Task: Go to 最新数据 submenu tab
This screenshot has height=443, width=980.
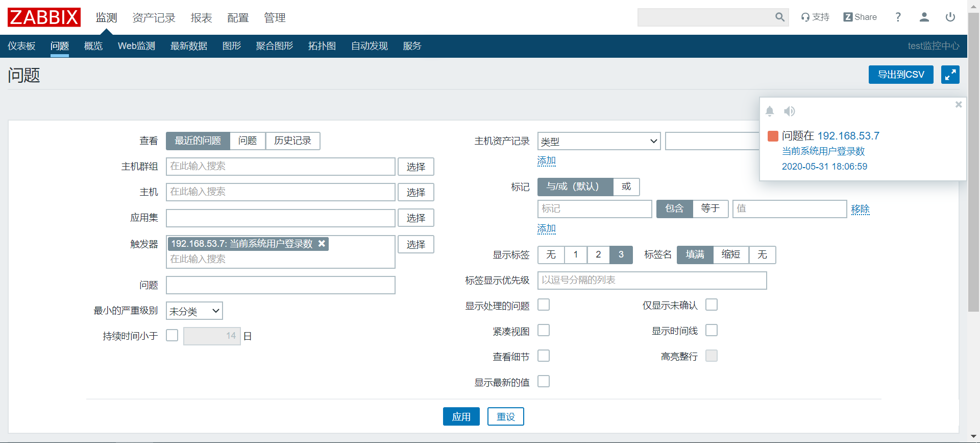Action: point(189,46)
